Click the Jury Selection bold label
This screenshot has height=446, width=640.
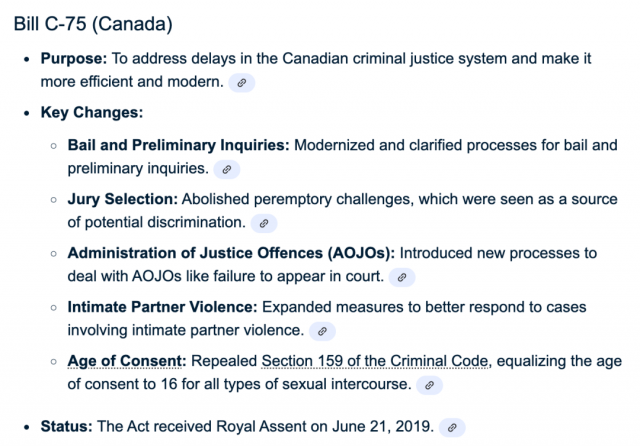[122, 199]
